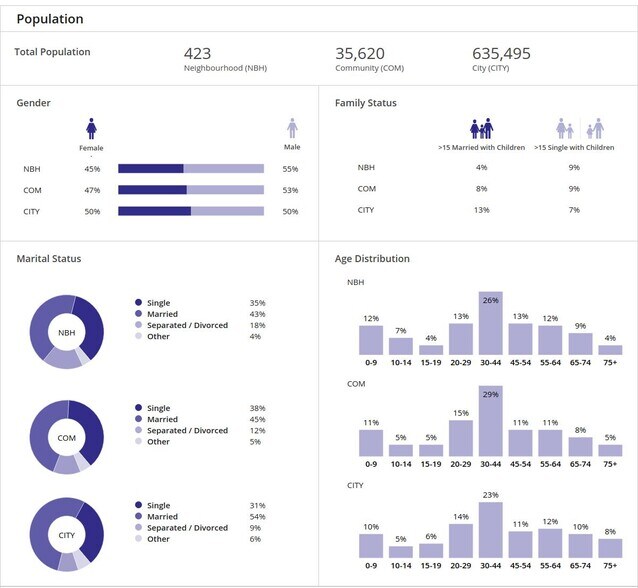This screenshot has width=638, height=588.
Task: Click the 29% bar in COM age chart
Action: point(491,421)
